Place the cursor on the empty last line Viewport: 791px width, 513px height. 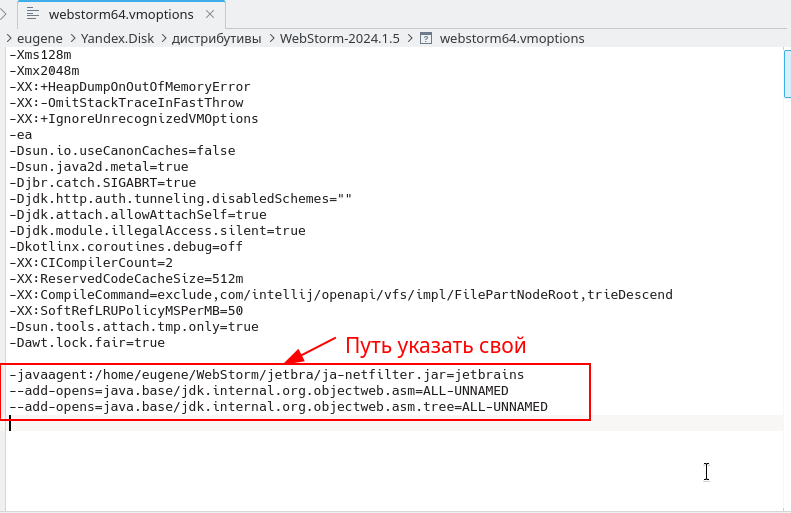[x=396, y=423]
